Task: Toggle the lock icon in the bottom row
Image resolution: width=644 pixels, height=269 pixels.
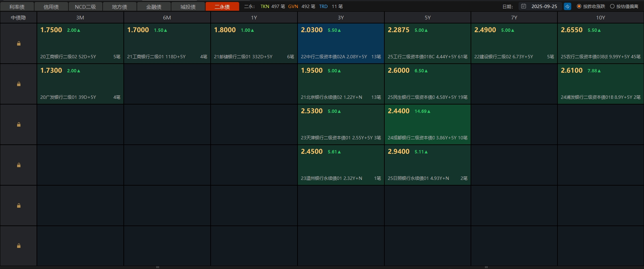Action: point(19,246)
